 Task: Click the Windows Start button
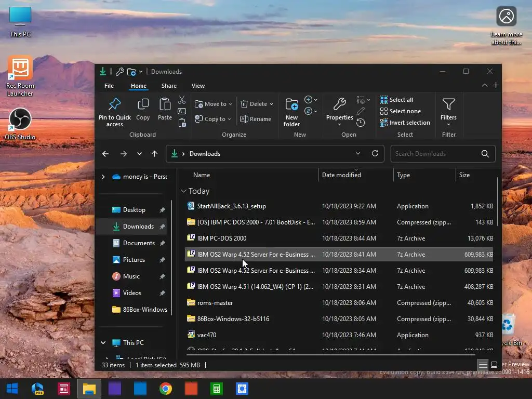pyautogui.click(x=12, y=389)
